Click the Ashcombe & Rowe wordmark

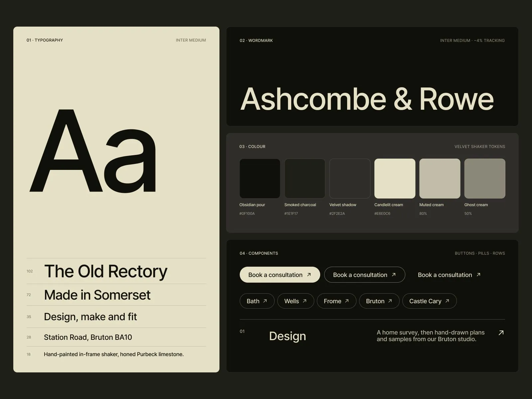click(x=367, y=99)
